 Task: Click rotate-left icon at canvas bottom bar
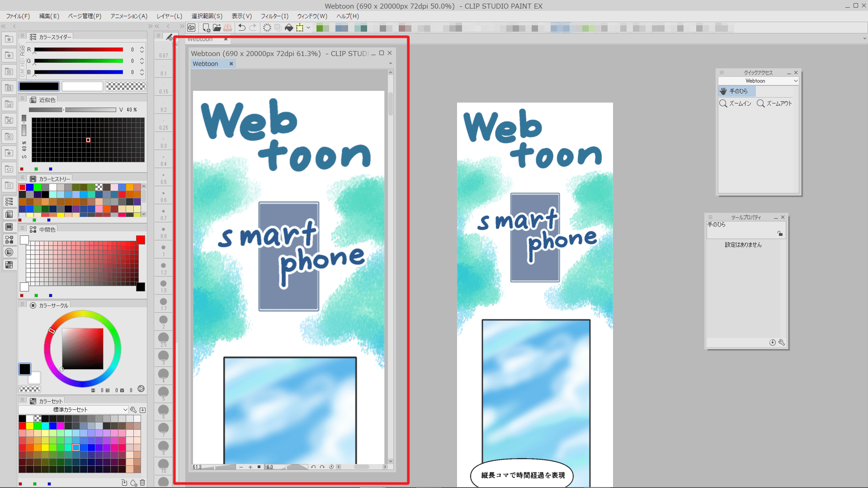pos(313,467)
